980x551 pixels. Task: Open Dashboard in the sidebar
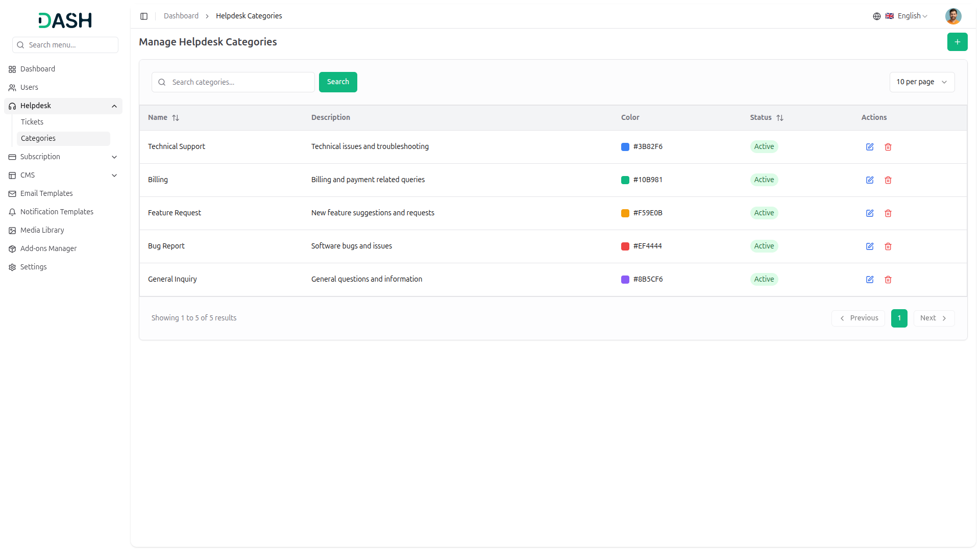63,69
